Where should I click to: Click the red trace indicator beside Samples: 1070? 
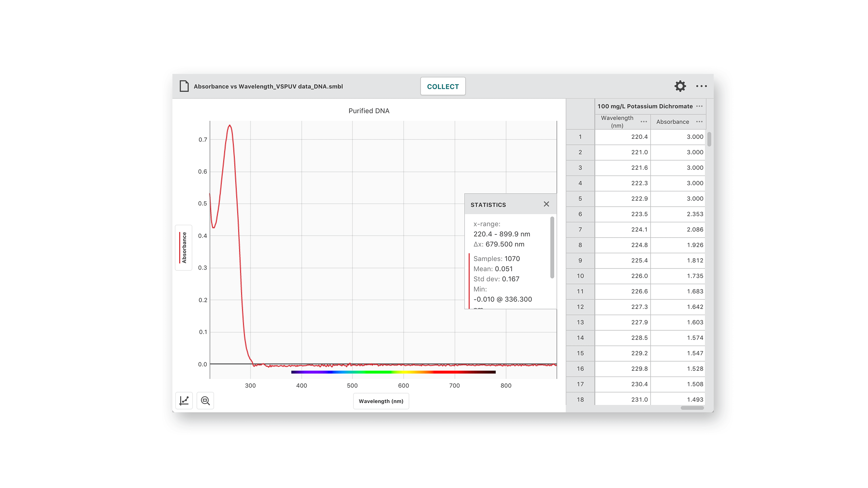coord(469,259)
